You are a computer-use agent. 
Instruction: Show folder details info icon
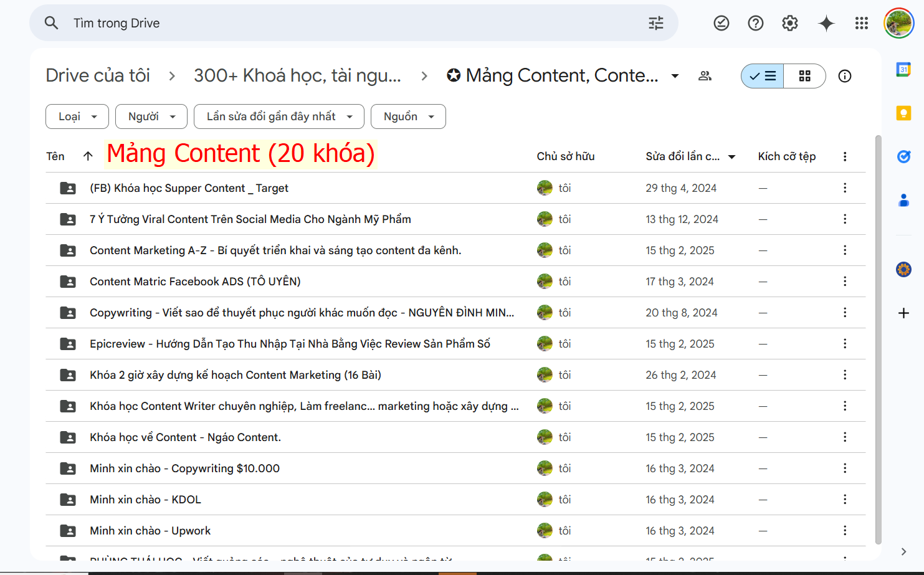pyautogui.click(x=845, y=76)
